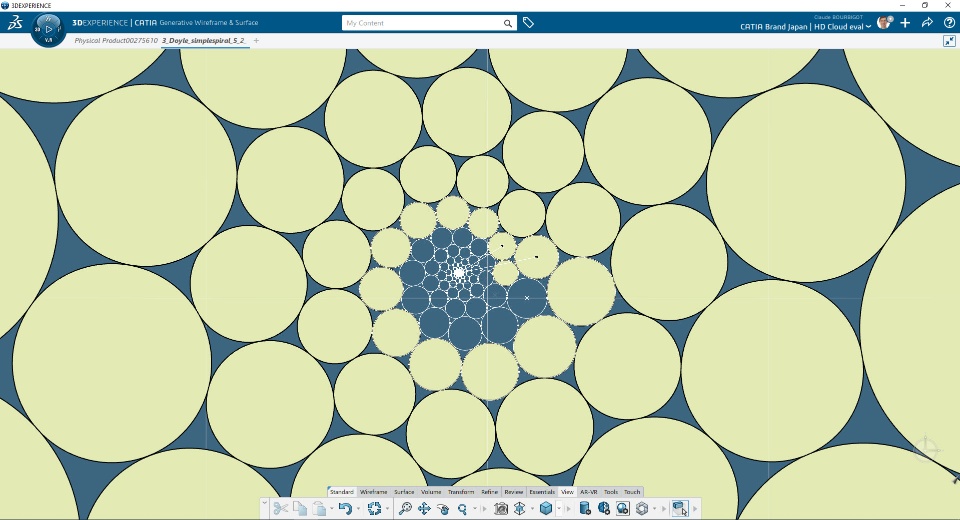Switch to the Refine action bar tab
The width and height of the screenshot is (960, 520).
pyautogui.click(x=490, y=492)
